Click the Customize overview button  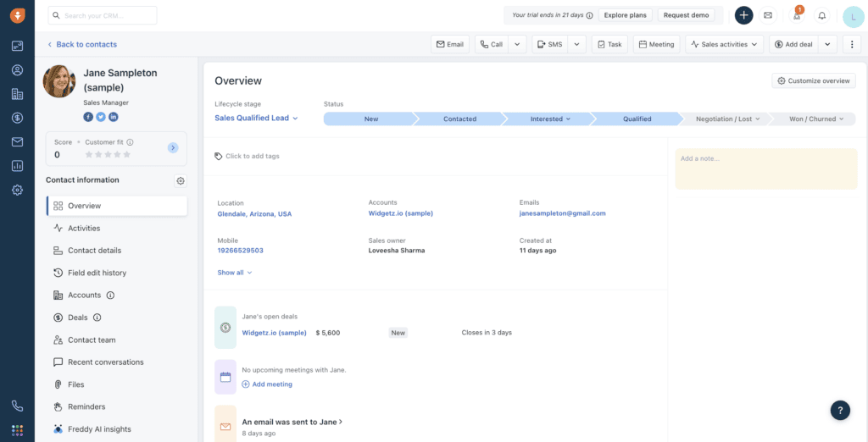814,80
